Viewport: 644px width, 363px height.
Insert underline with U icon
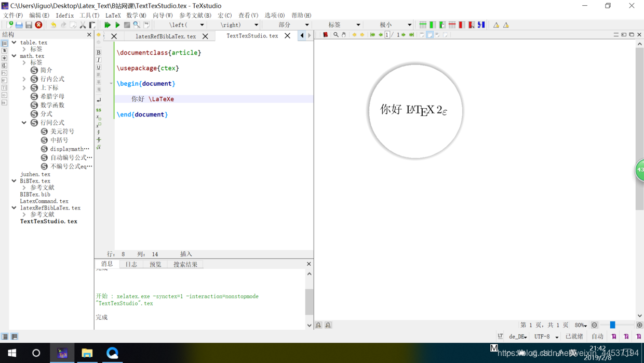(x=99, y=68)
